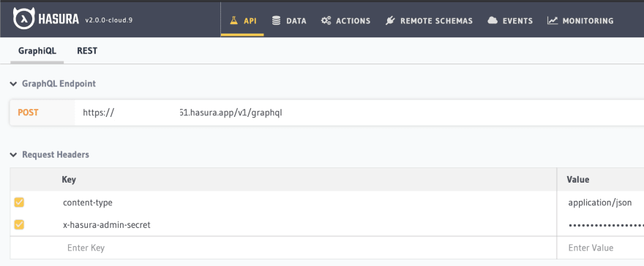Click the Request Headers heading text
644x266 pixels.
[x=56, y=154]
